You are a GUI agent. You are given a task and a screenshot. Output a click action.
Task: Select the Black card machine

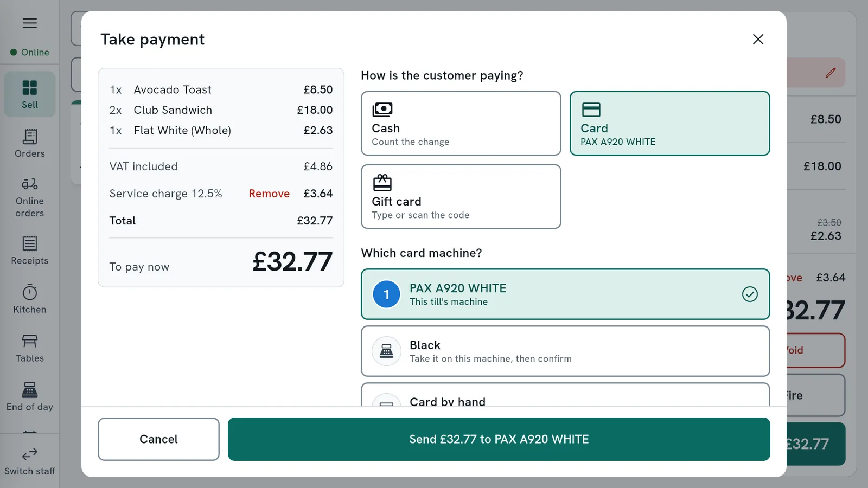[565, 351]
